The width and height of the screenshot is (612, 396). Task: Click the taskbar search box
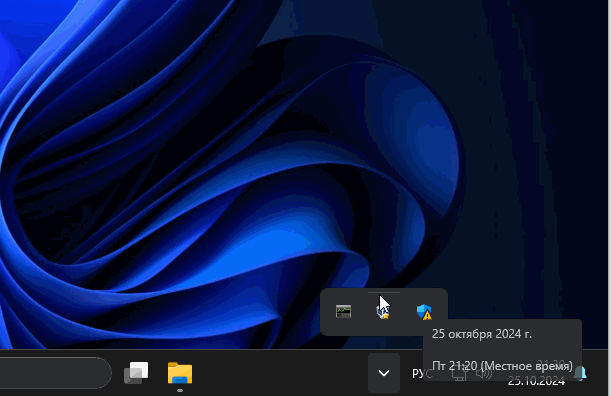coord(55,373)
